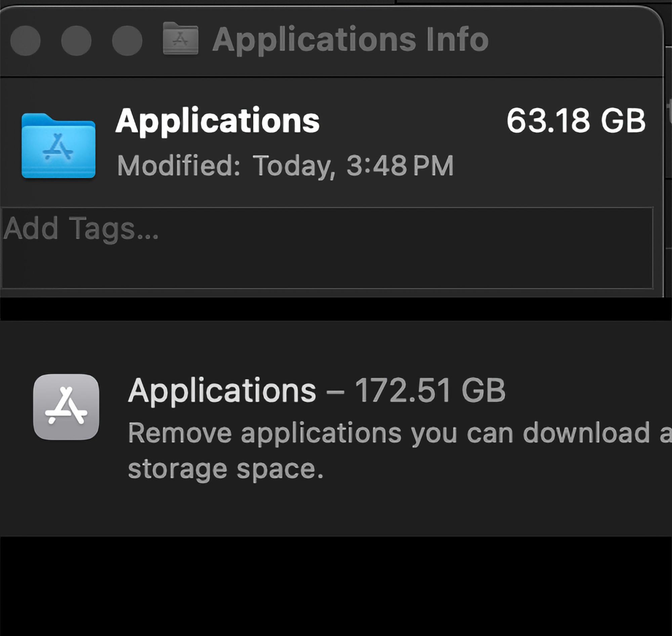Select the Applications storage category title
Screen dimensions: 672x636
pos(222,391)
